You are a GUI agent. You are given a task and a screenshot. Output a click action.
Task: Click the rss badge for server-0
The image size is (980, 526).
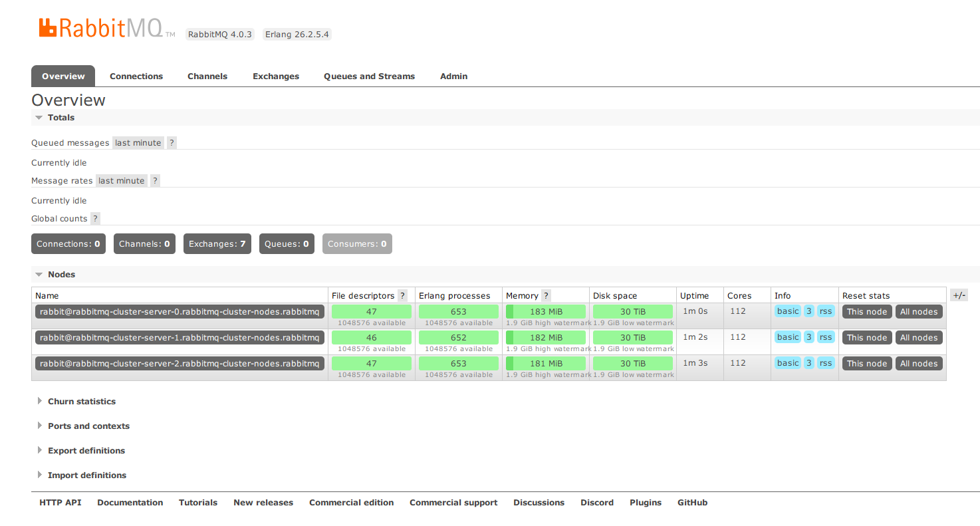[x=826, y=311]
